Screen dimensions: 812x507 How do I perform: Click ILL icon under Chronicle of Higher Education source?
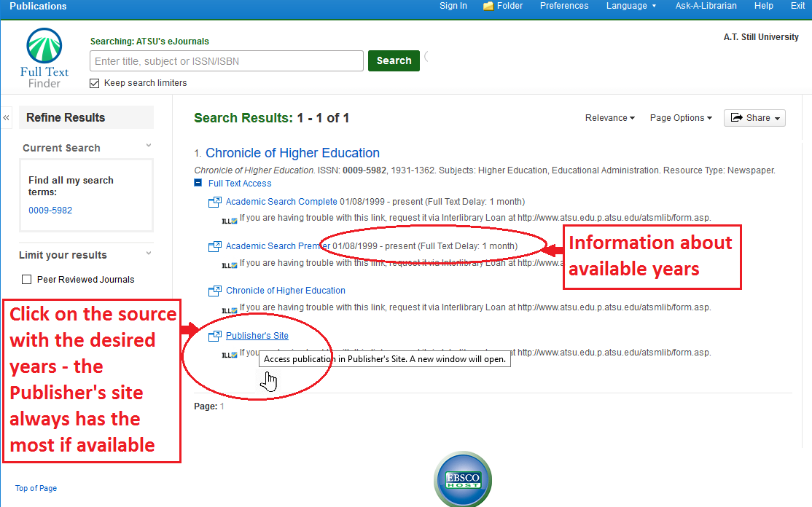click(230, 310)
